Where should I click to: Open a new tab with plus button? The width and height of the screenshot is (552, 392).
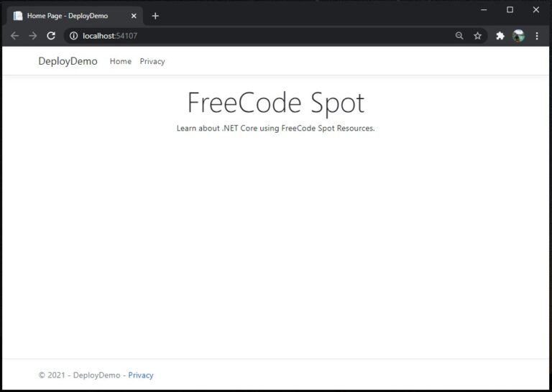155,16
